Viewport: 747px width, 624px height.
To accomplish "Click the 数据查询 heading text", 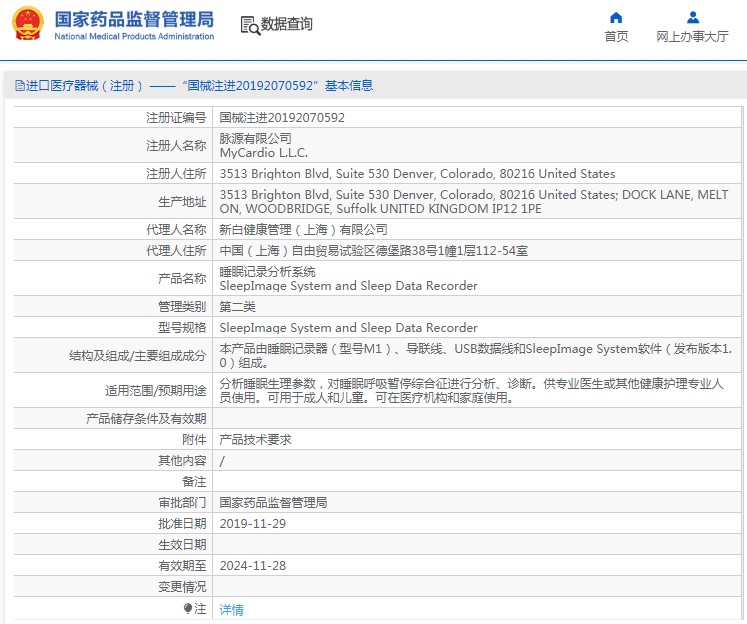I will click(x=286, y=24).
